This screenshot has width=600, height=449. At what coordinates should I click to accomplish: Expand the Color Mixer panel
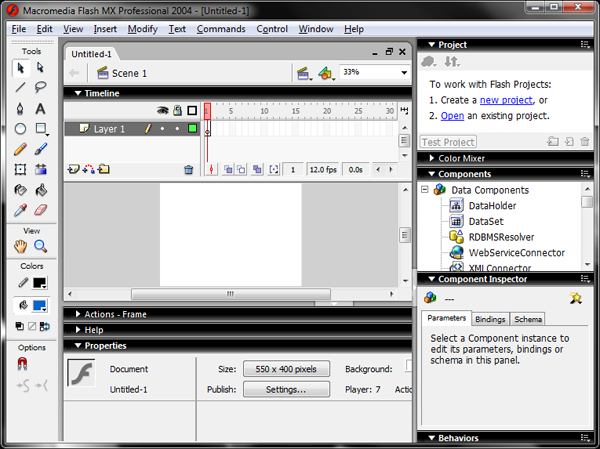tap(464, 158)
